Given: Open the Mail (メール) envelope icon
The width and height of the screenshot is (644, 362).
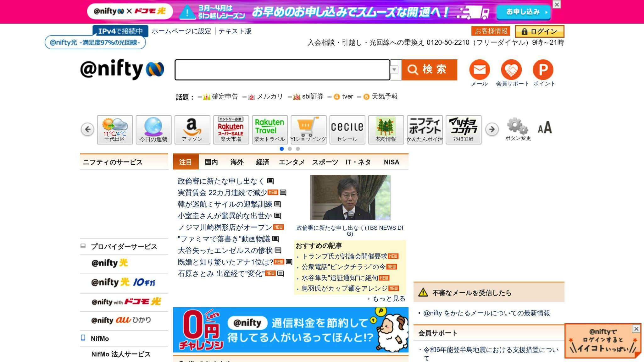Looking at the screenshot, I should coord(479,70).
